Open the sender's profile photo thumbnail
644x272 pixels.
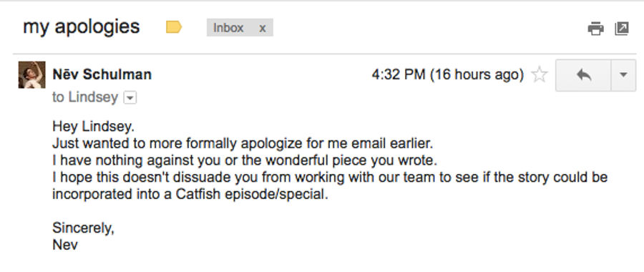tap(31, 74)
